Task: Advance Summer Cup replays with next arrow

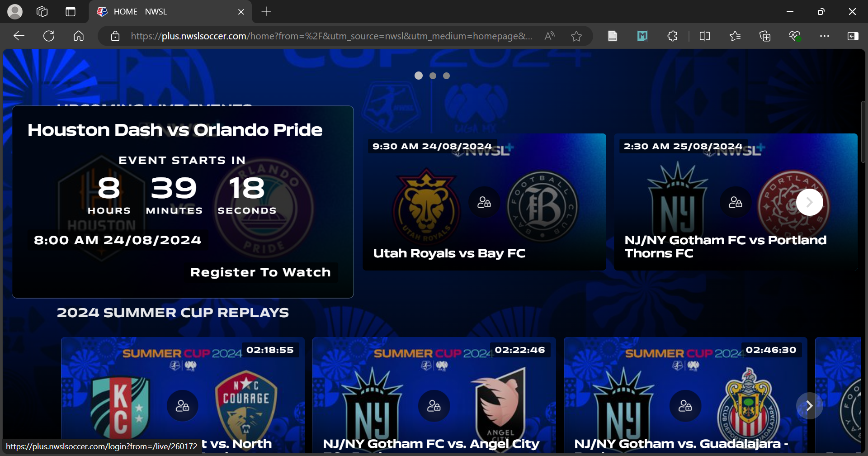Action: pyautogui.click(x=810, y=406)
